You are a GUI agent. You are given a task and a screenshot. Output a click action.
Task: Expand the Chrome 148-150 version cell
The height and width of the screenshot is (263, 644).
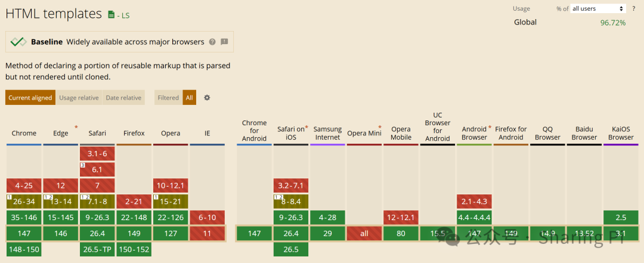(24, 249)
